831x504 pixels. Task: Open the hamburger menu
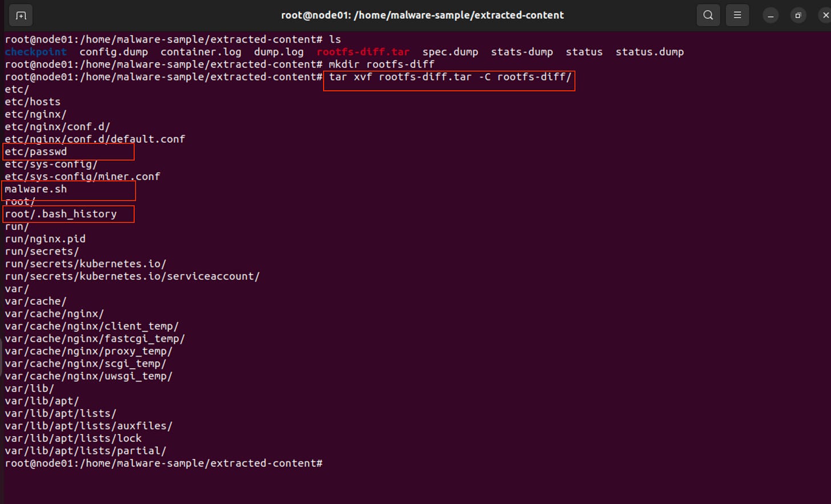click(x=737, y=15)
